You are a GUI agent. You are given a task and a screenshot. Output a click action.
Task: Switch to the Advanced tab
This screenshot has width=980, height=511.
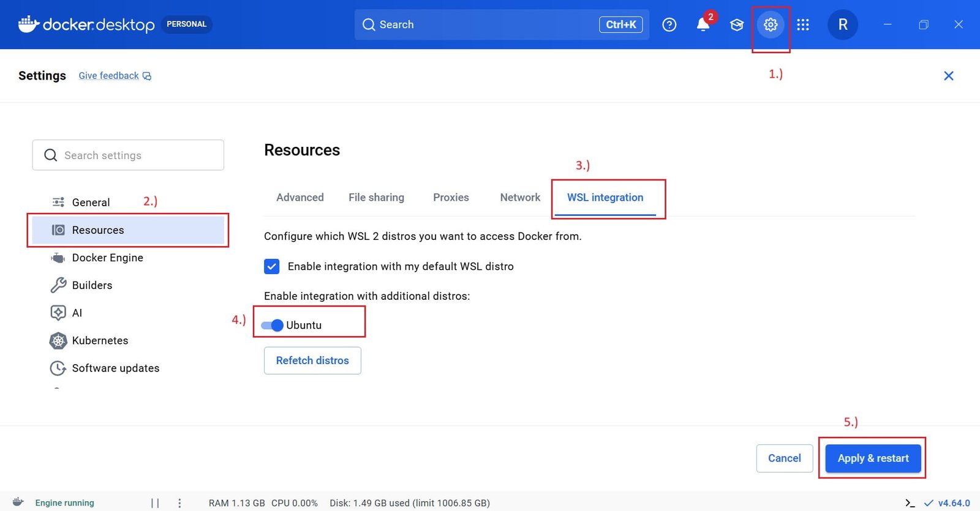[300, 198]
